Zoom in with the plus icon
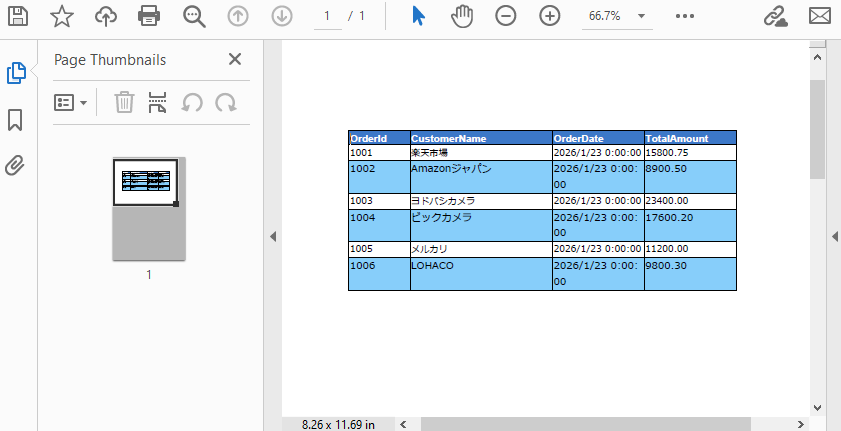The height and width of the screenshot is (431, 841). (550, 16)
